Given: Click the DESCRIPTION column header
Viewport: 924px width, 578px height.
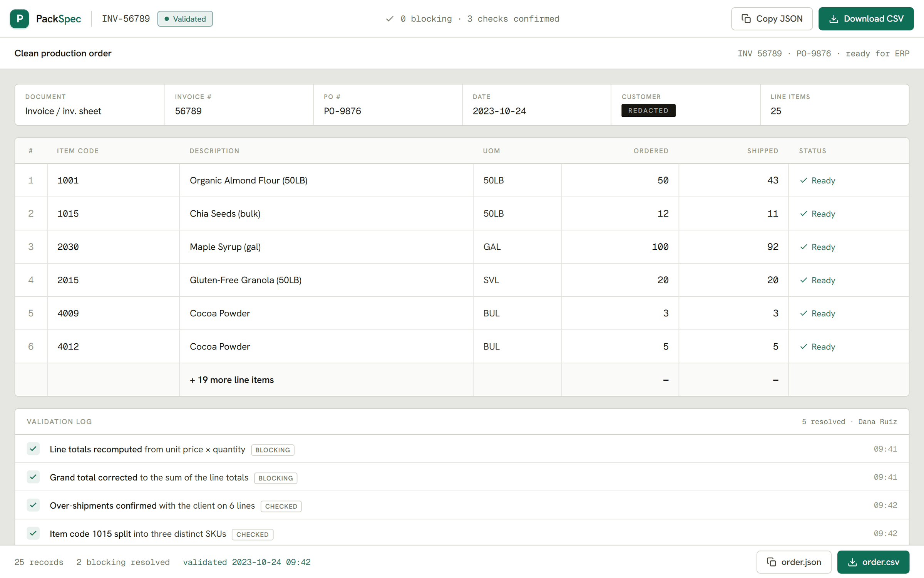Looking at the screenshot, I should pos(214,151).
